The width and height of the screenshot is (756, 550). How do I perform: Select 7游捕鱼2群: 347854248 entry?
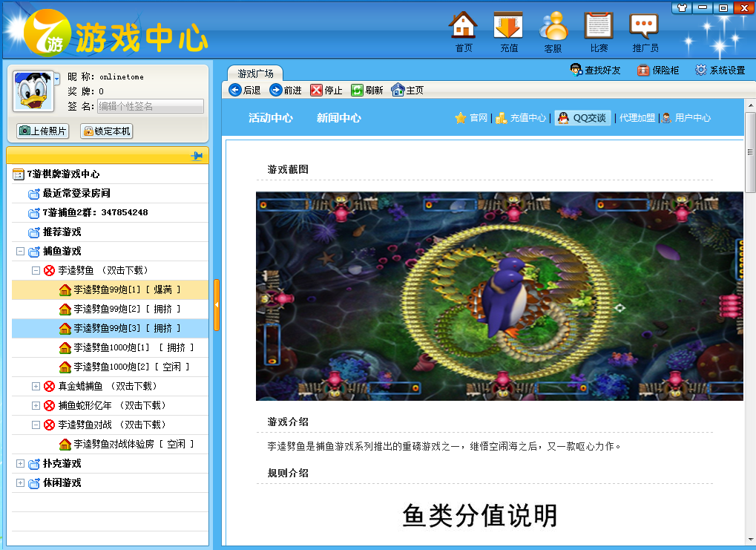[110, 212]
